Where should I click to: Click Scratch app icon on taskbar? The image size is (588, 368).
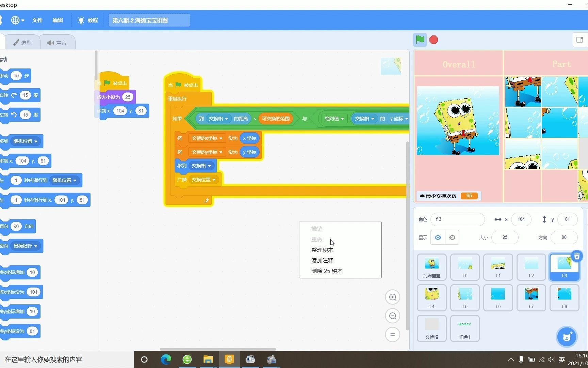click(x=229, y=359)
